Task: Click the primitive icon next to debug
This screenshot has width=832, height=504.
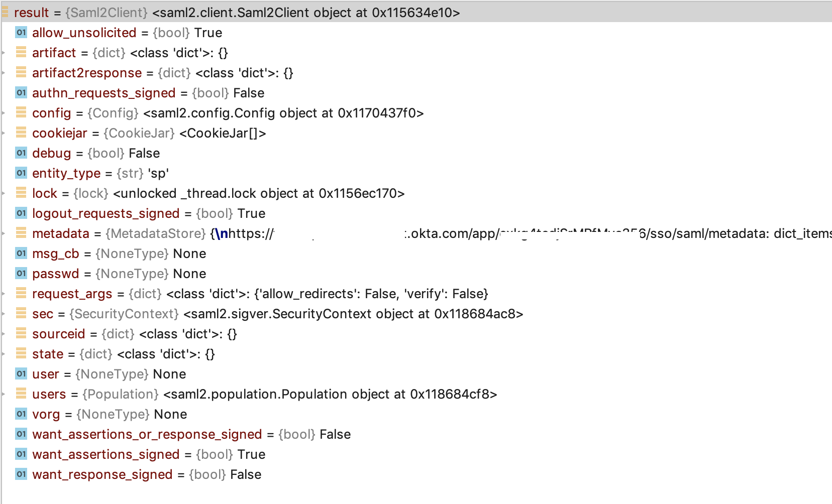Action: [x=21, y=153]
